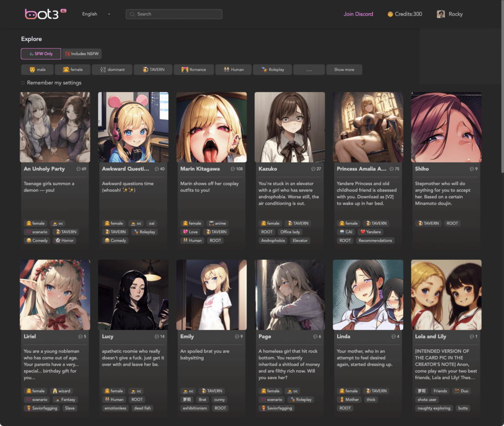
Task: Click the magnifier icon in the search bar
Action: (132, 14)
